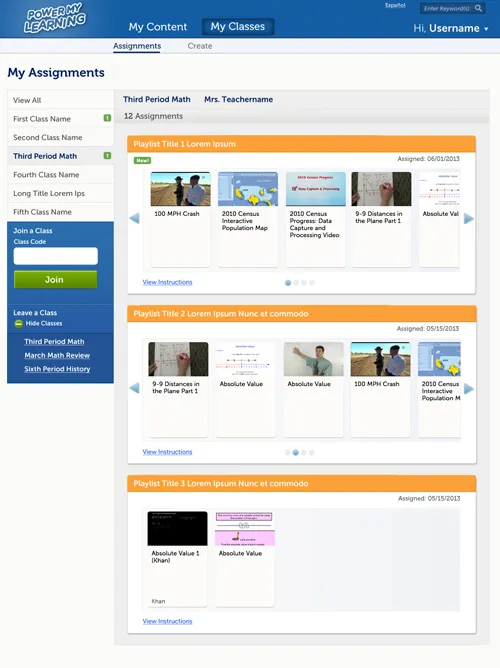Open the Username account dropdown

(x=451, y=28)
